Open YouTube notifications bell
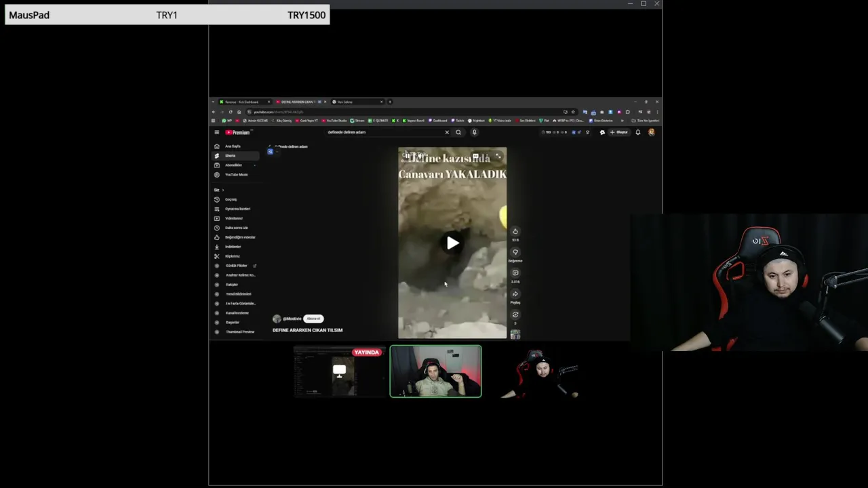868x488 pixels. pyautogui.click(x=638, y=132)
